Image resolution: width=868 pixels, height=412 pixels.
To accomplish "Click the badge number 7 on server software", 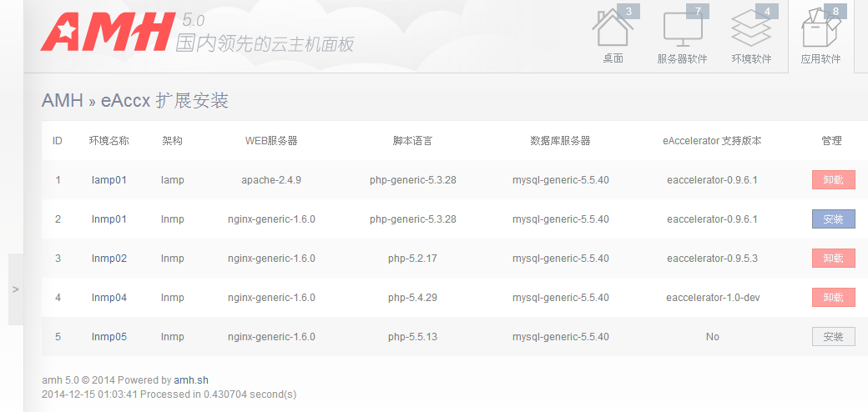I will coord(698,11).
